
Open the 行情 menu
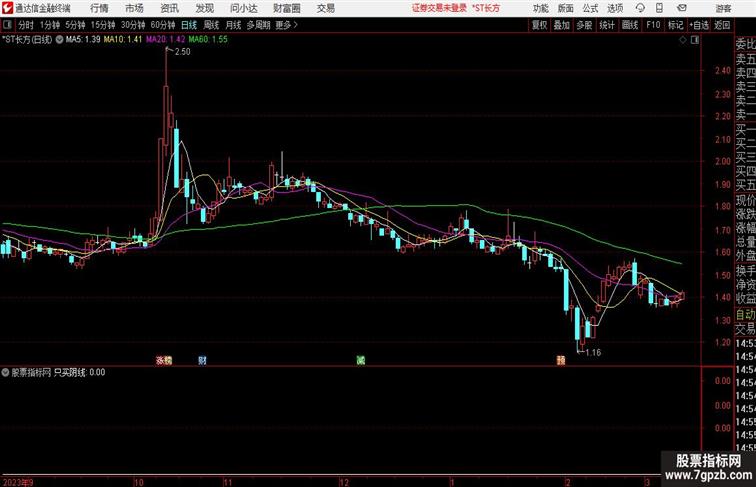[x=99, y=8]
